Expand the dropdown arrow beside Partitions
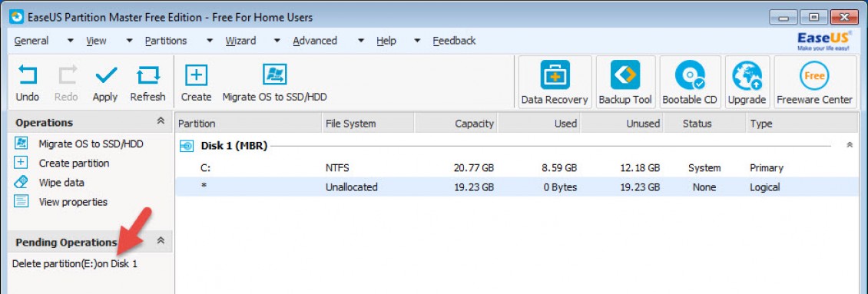This screenshot has width=868, height=294. (210, 41)
